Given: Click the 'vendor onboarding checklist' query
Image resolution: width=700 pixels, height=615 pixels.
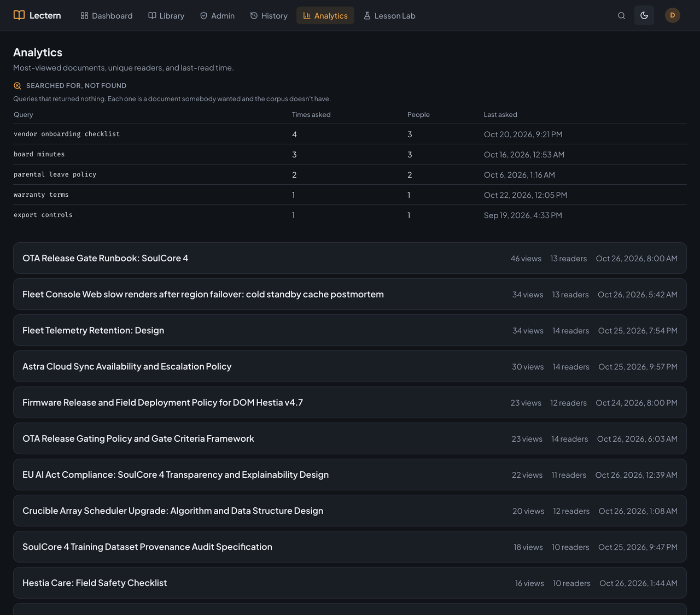Looking at the screenshot, I should tap(67, 134).
